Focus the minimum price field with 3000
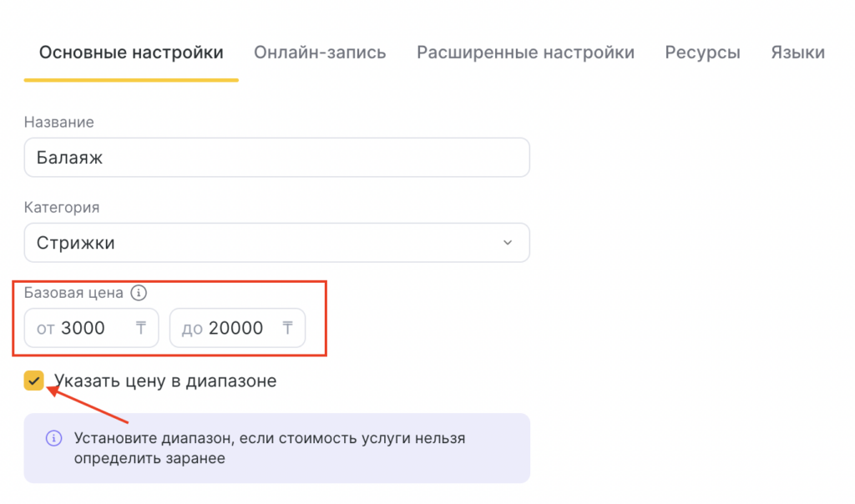 pos(83,328)
